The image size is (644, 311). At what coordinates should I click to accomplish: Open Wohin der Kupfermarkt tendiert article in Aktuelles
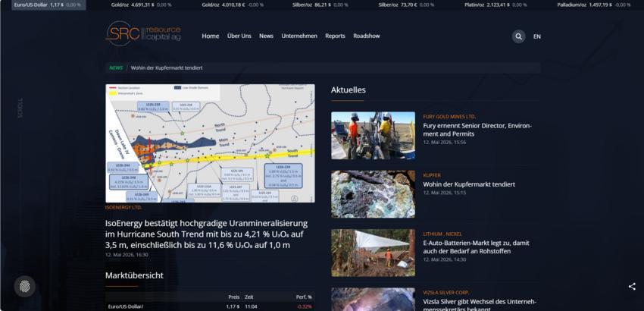click(469, 184)
